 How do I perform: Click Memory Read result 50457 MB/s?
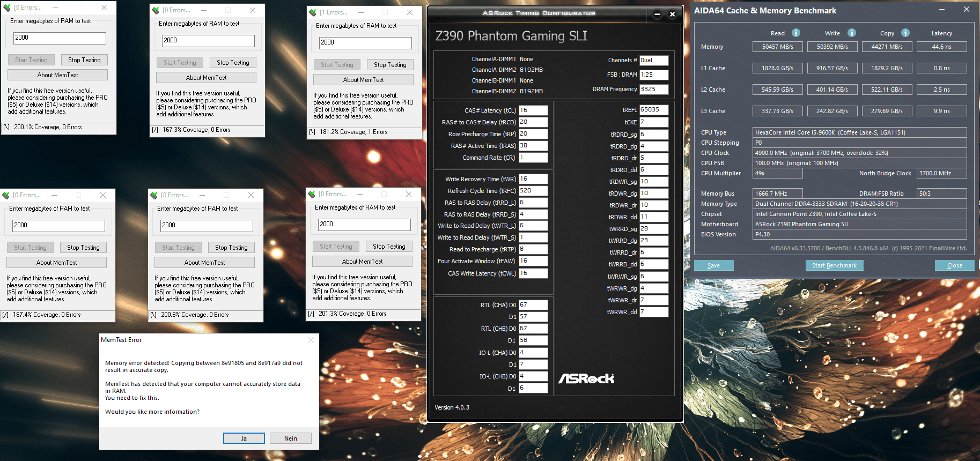click(777, 47)
